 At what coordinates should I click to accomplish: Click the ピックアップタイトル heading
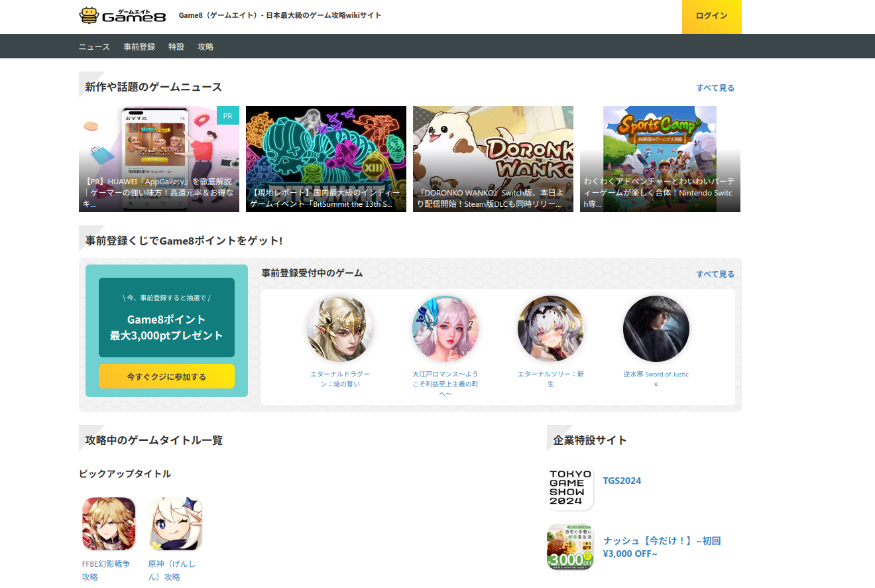[125, 473]
